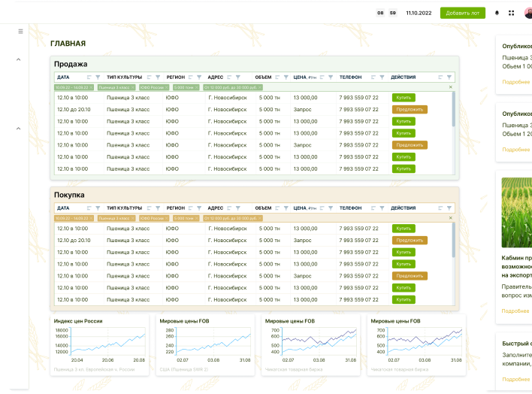Toggle the hamburger sidebar menu
Viewport: 532px width, 394px height.
tap(21, 32)
